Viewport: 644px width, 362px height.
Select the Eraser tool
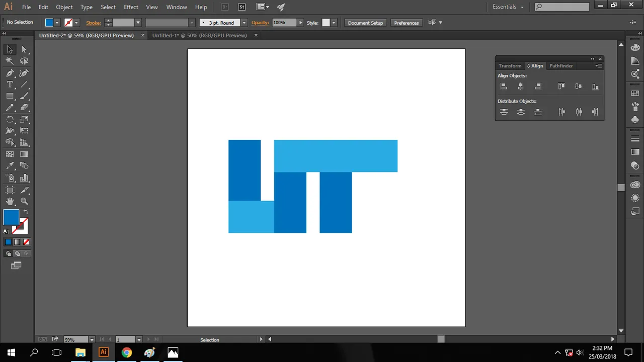pos(24,108)
